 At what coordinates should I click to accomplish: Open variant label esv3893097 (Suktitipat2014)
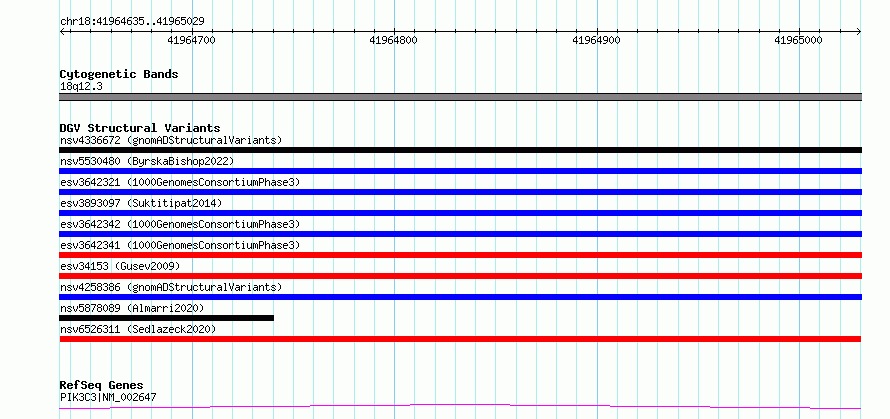(141, 203)
